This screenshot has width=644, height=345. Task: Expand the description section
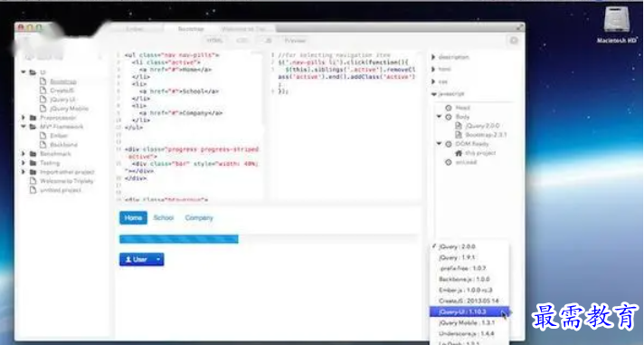tap(433, 57)
